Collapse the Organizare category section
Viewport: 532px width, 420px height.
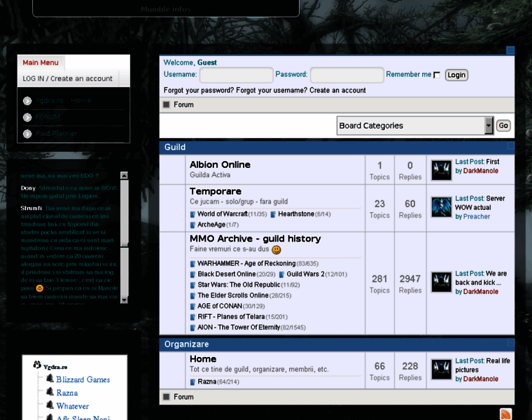[510, 342]
